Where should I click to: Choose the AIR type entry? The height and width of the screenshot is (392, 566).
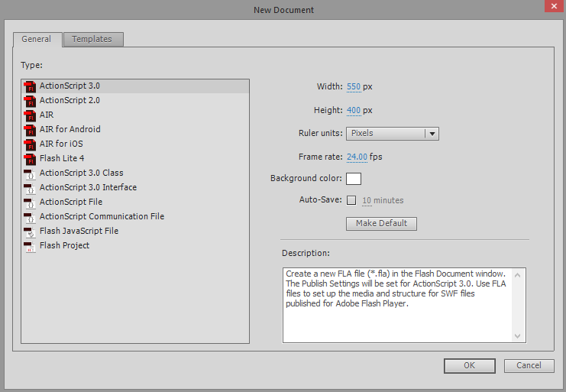135,115
